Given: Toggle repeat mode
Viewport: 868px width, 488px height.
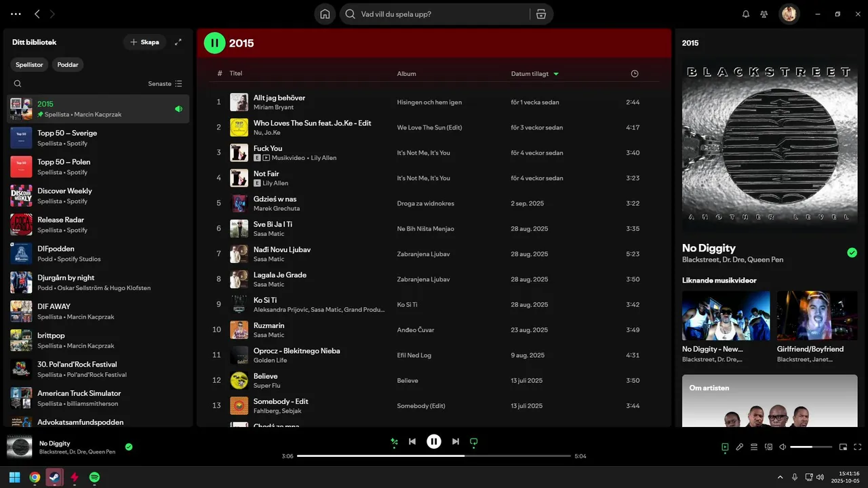Looking at the screenshot, I should pos(474,442).
